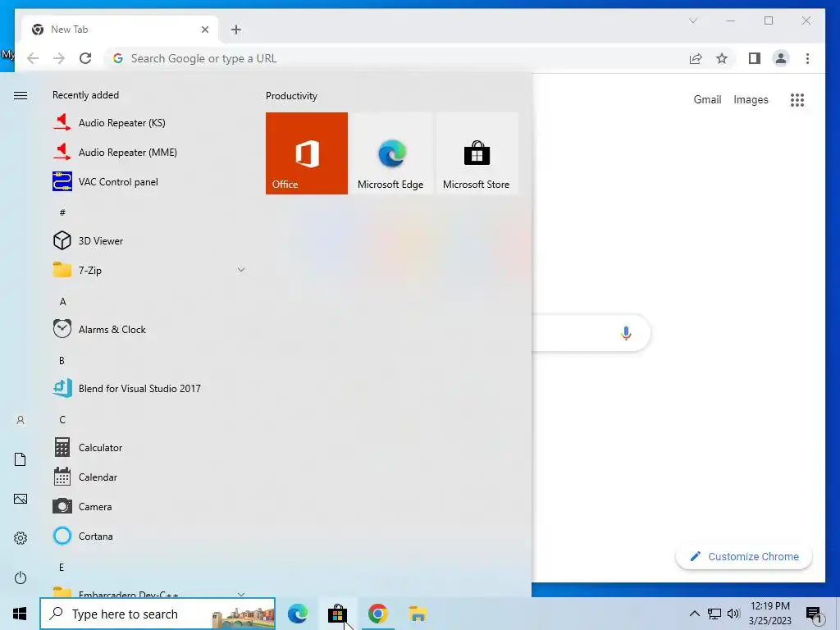Open Chrome profile avatar
The width and height of the screenshot is (840, 630).
(x=781, y=58)
